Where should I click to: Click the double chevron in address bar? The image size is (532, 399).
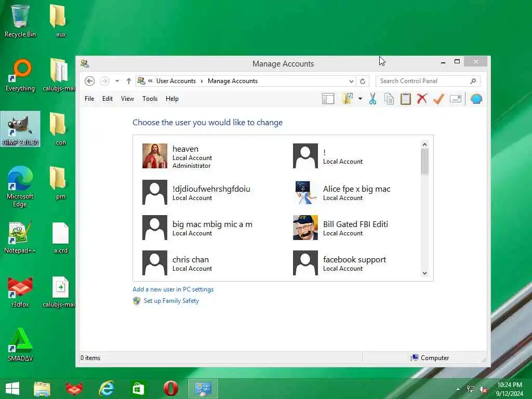tap(150, 81)
